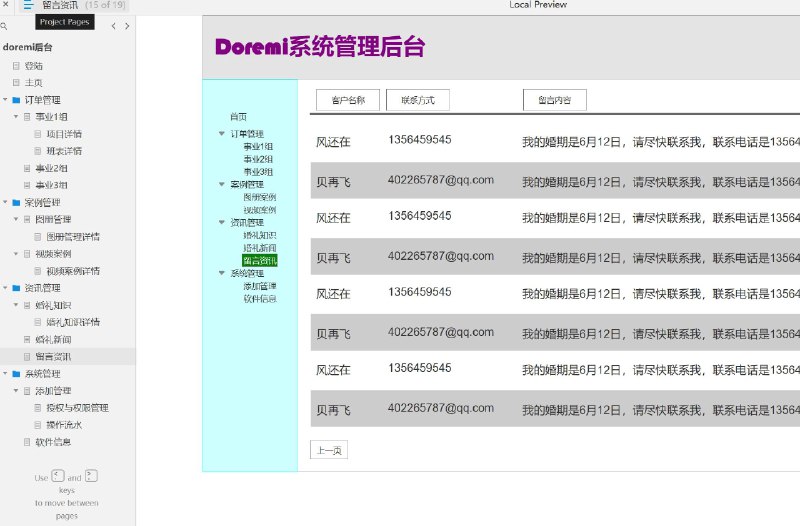The image size is (800, 526).
Task: Open 图册案例 in the cyan navigation menu
Action: pyautogui.click(x=260, y=197)
